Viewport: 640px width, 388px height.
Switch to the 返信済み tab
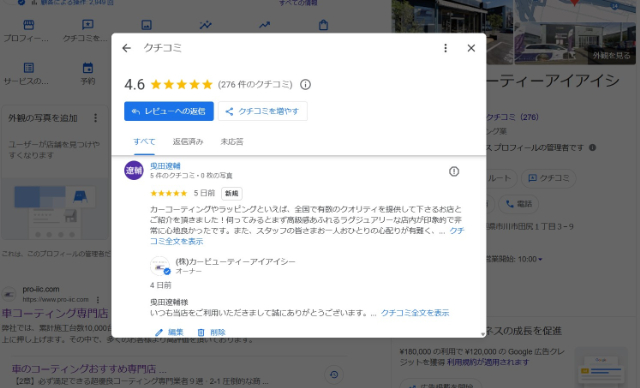188,142
